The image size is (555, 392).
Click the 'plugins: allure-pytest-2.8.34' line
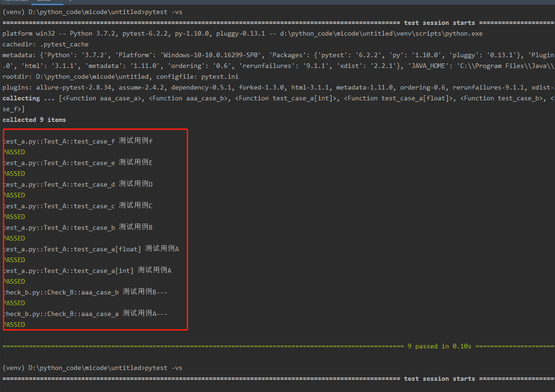pyautogui.click(x=279, y=87)
